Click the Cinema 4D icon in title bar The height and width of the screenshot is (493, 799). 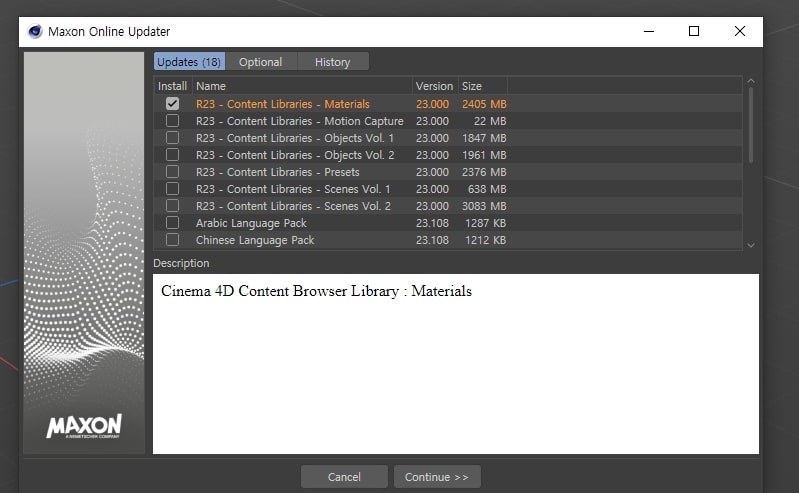(x=35, y=32)
